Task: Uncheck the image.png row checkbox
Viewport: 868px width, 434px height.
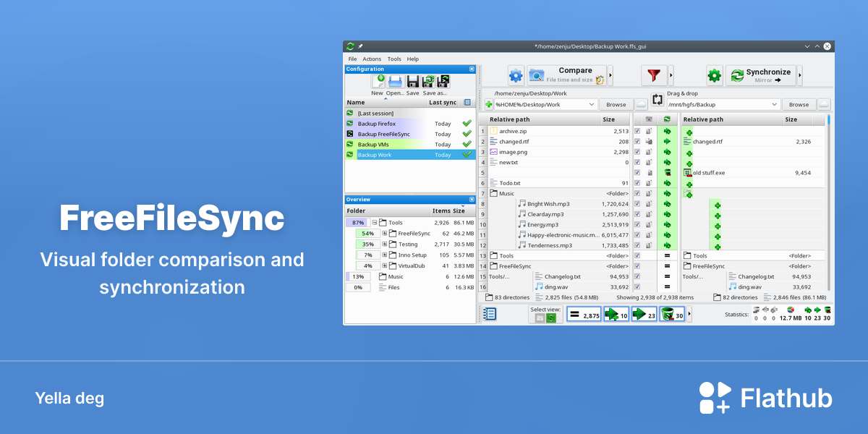Action: coord(637,152)
